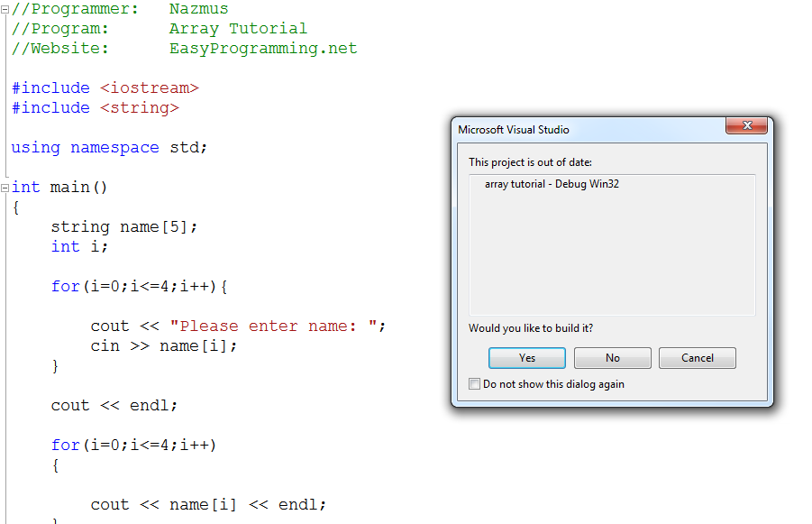Click No to skip building
Viewport: 812px width, 524px height.
pyautogui.click(x=612, y=357)
